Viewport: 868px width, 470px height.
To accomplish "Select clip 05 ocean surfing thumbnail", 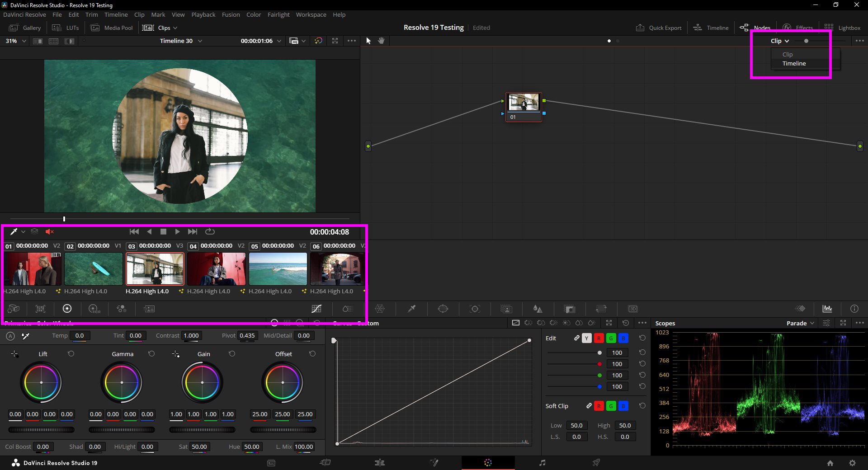I will click(x=278, y=268).
